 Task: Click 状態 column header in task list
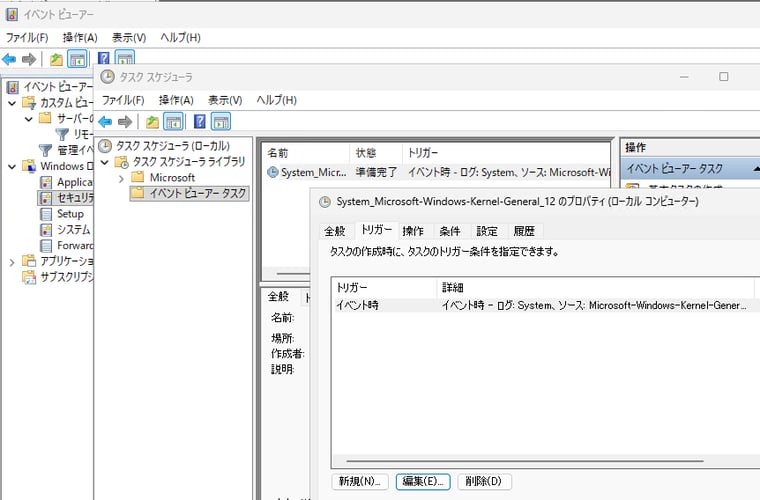pyautogui.click(x=375, y=153)
